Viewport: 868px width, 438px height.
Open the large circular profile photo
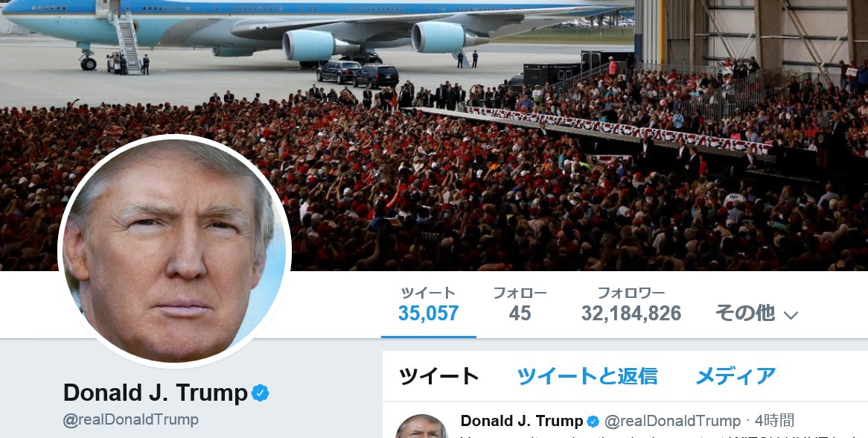click(x=174, y=251)
